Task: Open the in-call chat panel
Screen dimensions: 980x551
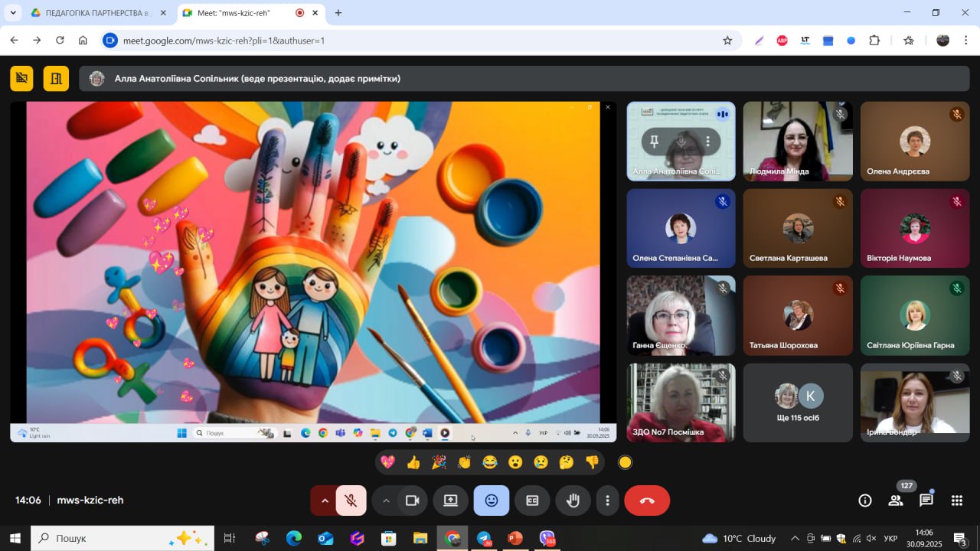Action: 926,500
